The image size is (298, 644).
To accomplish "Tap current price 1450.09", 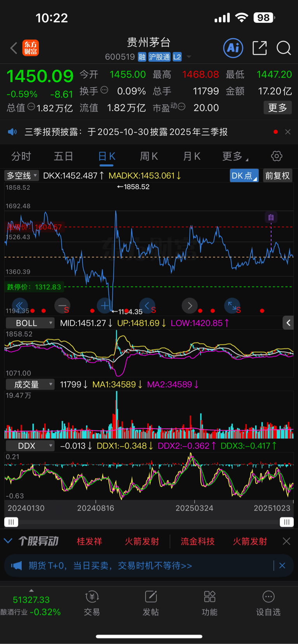I will [40, 76].
